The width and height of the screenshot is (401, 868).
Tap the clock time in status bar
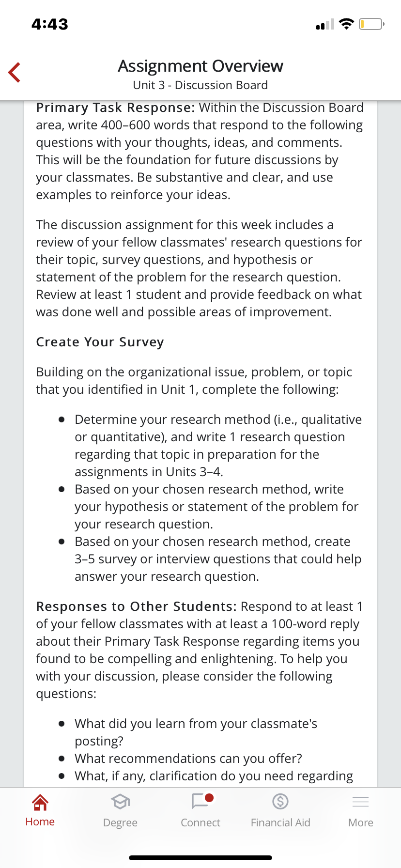point(50,24)
